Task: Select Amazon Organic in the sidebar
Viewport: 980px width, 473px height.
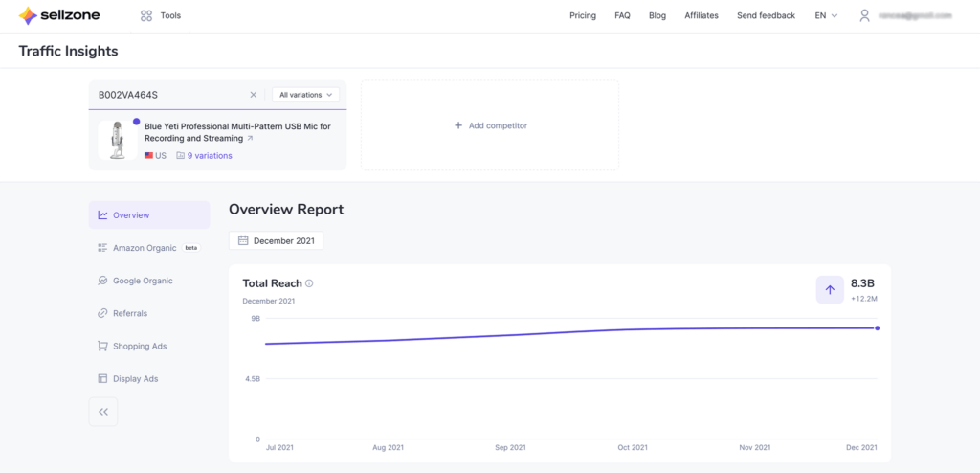Action: point(144,248)
